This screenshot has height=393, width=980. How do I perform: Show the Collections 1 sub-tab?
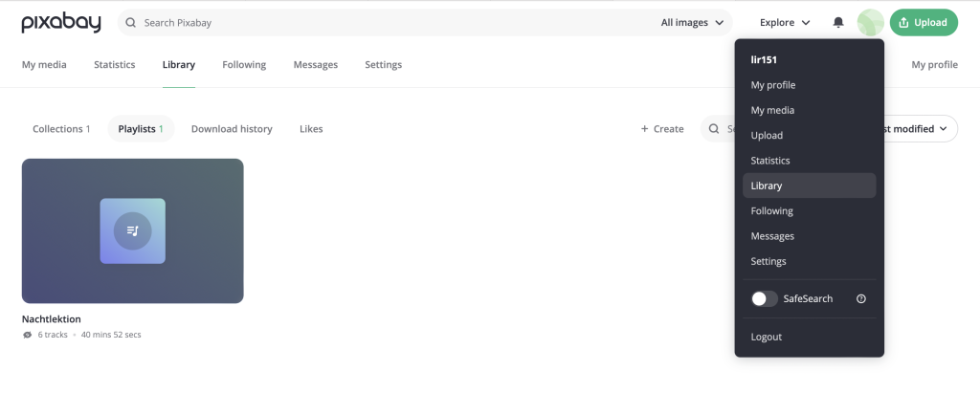[x=61, y=129]
